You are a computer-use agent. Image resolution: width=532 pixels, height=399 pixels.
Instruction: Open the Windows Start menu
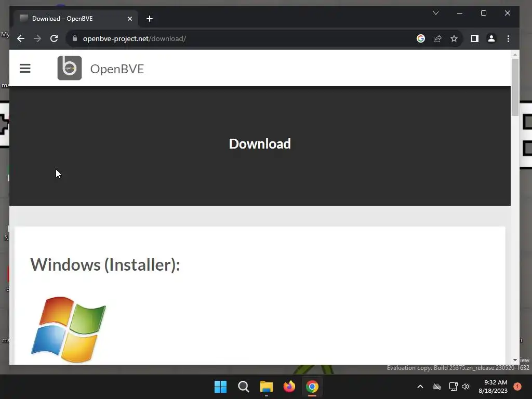220,387
